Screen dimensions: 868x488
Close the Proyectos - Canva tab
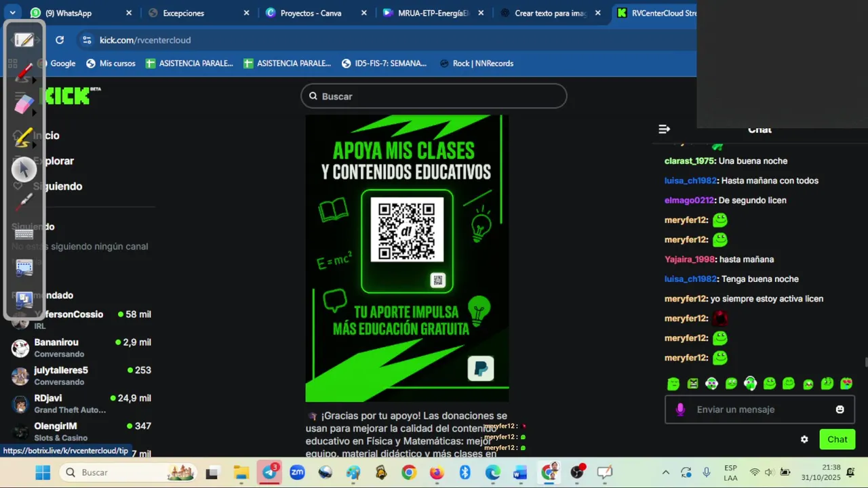point(363,13)
